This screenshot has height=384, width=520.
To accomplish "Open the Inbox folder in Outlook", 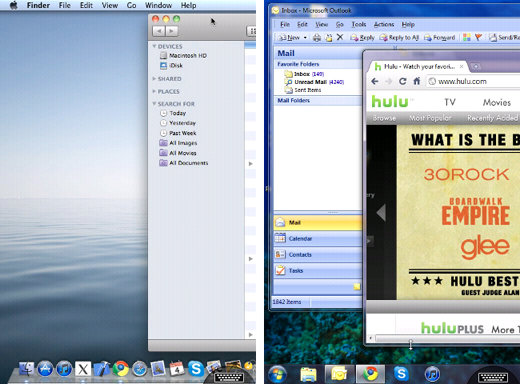I will pyautogui.click(x=304, y=74).
